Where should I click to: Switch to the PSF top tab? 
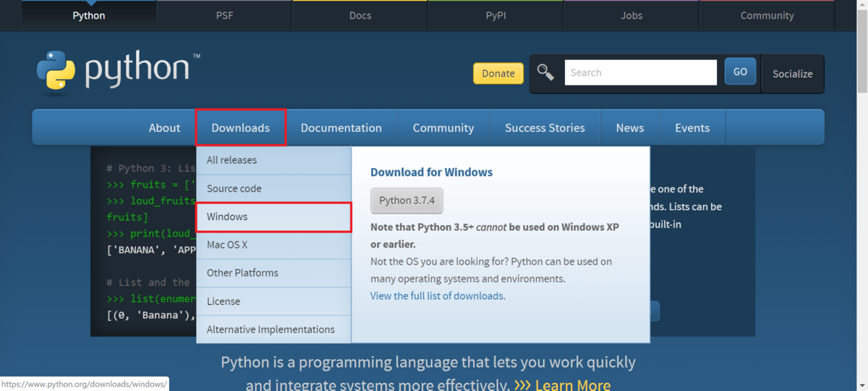[224, 15]
